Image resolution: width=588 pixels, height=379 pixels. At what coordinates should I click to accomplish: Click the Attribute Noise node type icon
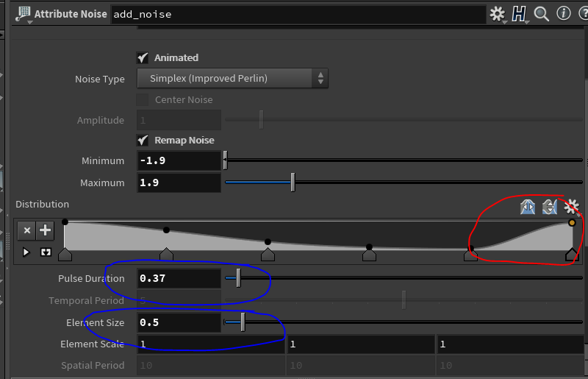pos(22,14)
